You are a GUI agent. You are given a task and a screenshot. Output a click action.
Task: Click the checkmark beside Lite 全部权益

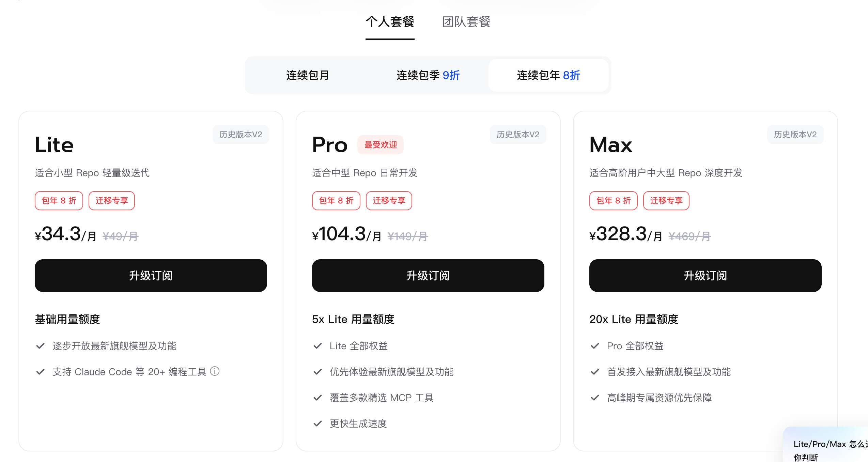click(x=317, y=346)
